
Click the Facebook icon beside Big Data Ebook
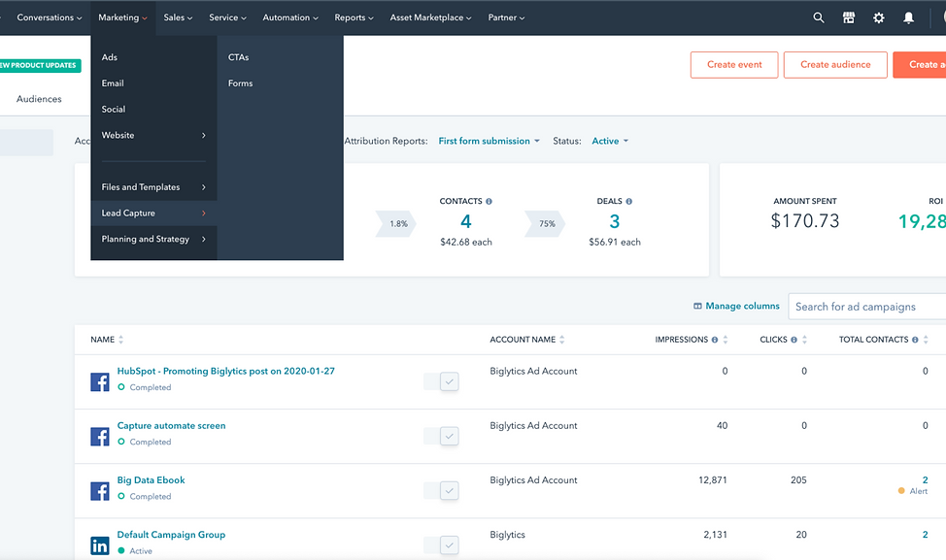[x=99, y=490]
